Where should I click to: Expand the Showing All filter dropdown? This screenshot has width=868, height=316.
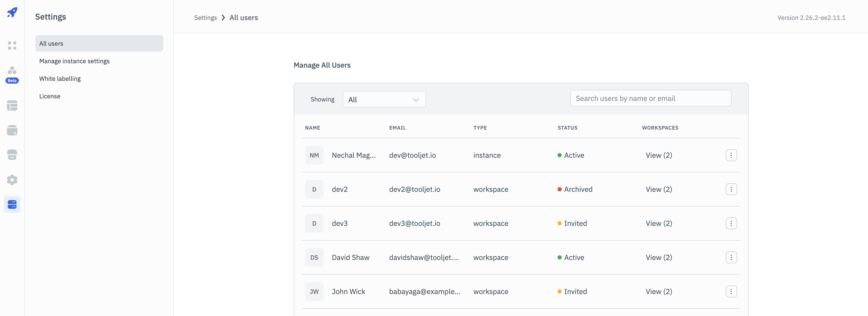coord(384,100)
